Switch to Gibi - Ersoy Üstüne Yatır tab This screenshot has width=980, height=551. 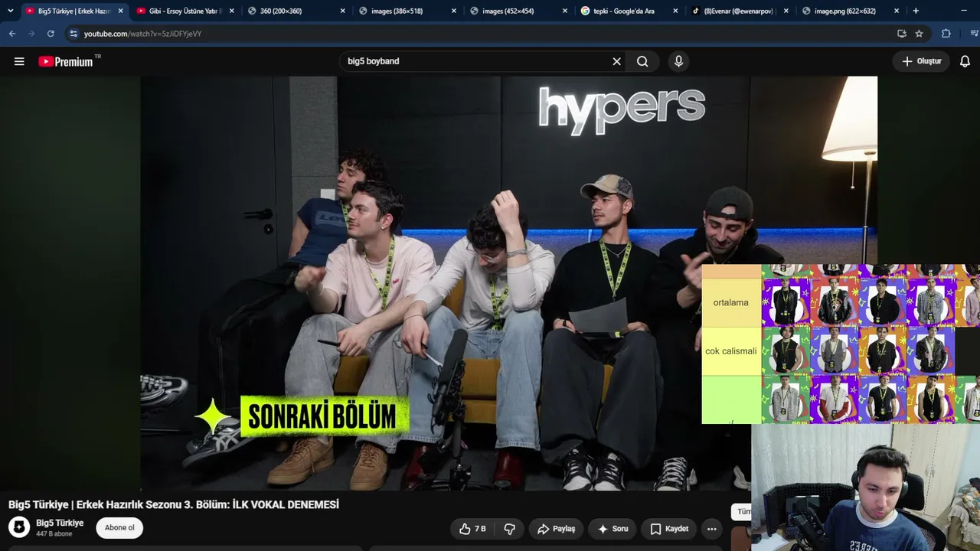185,11
